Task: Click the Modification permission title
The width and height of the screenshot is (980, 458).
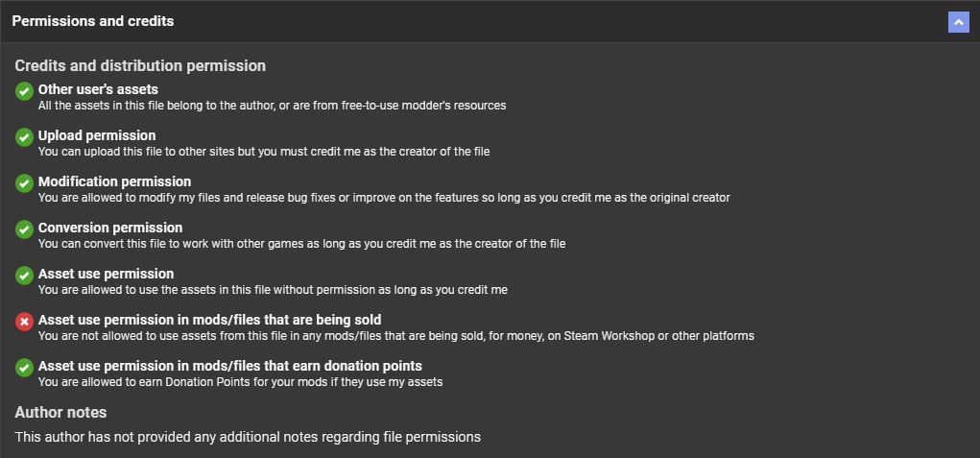Action: click(114, 181)
